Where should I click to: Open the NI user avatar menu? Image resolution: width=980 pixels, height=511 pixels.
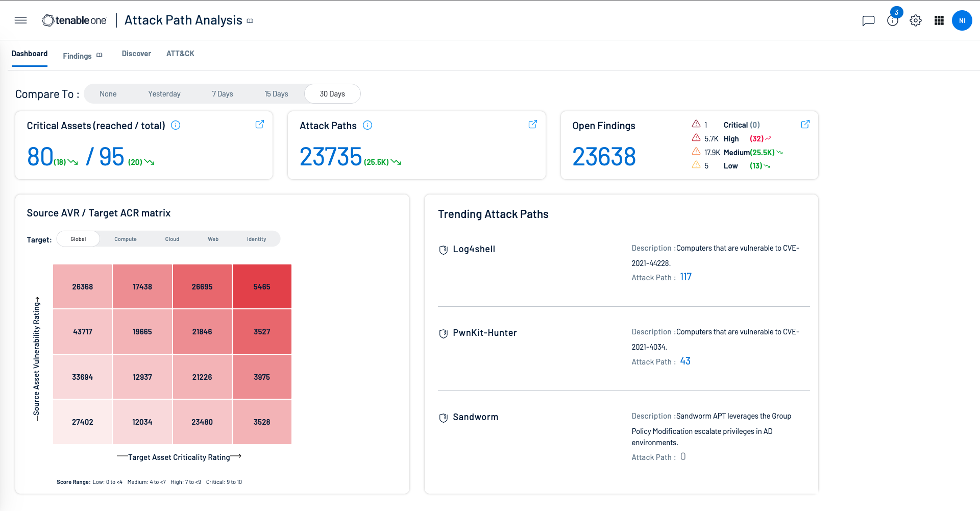tap(962, 20)
